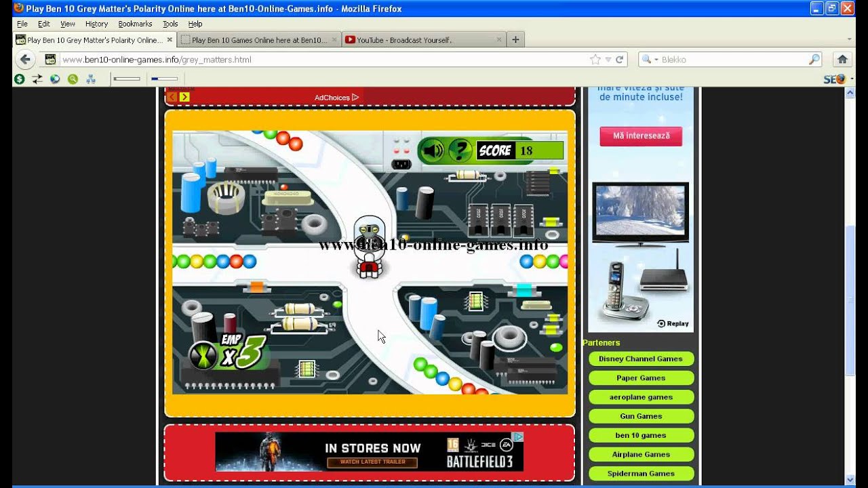Click the site favicon in the address bar
Viewport: 868px width, 488px height.
(50, 60)
